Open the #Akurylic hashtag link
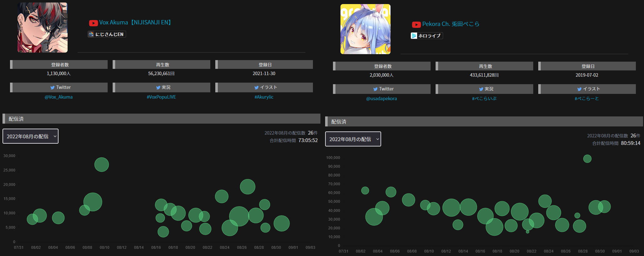 264,97
